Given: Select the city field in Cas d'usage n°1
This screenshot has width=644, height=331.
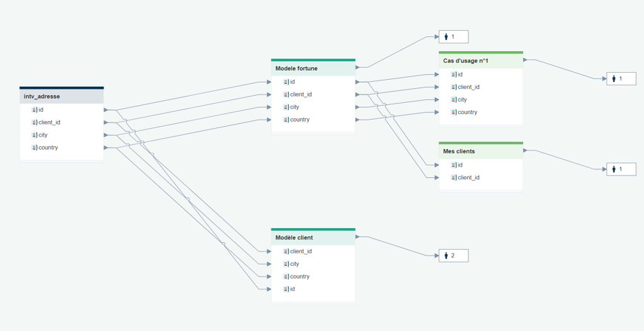Looking at the screenshot, I should [481, 99].
